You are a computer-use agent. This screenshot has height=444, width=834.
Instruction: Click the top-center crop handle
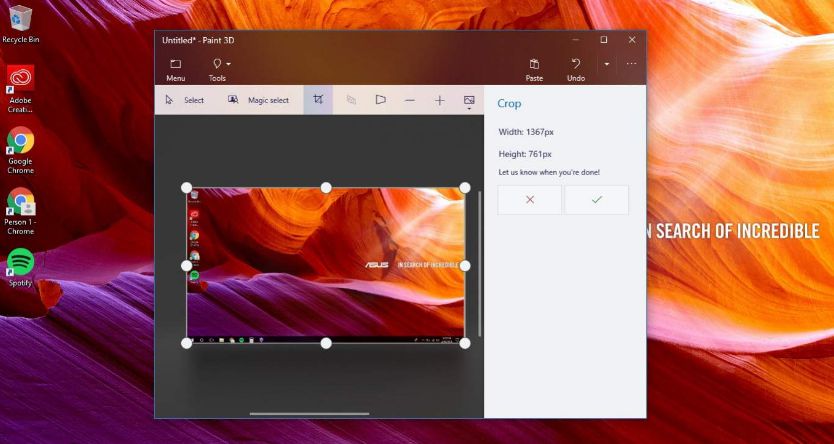click(x=326, y=188)
